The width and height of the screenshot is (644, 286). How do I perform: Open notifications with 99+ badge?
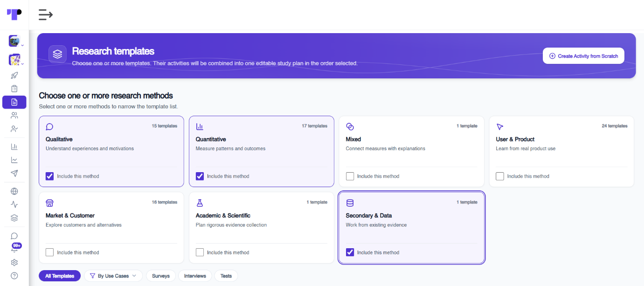pos(15,247)
